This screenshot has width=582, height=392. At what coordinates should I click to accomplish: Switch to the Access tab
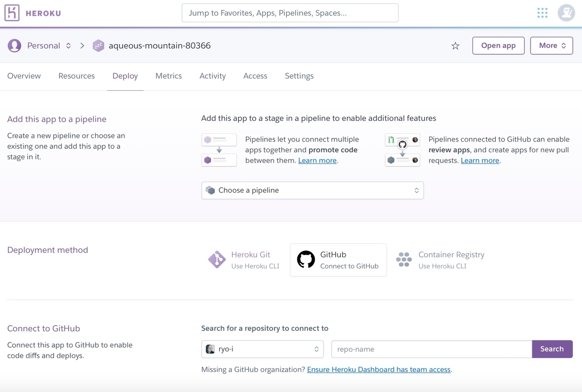click(x=255, y=76)
